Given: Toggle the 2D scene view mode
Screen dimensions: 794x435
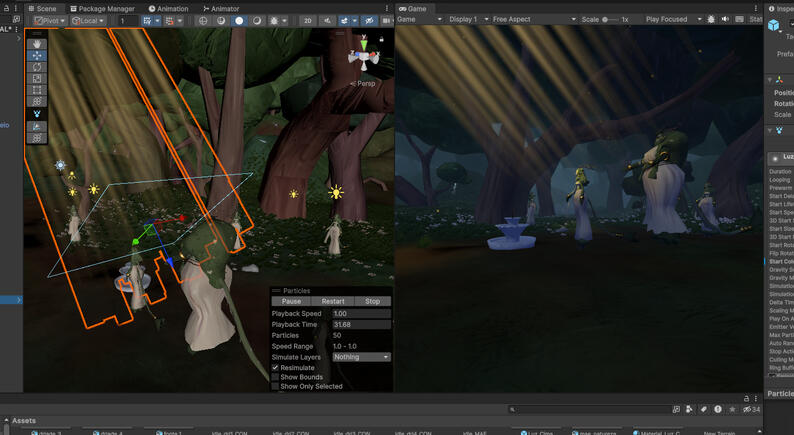Looking at the screenshot, I should coord(307,21).
